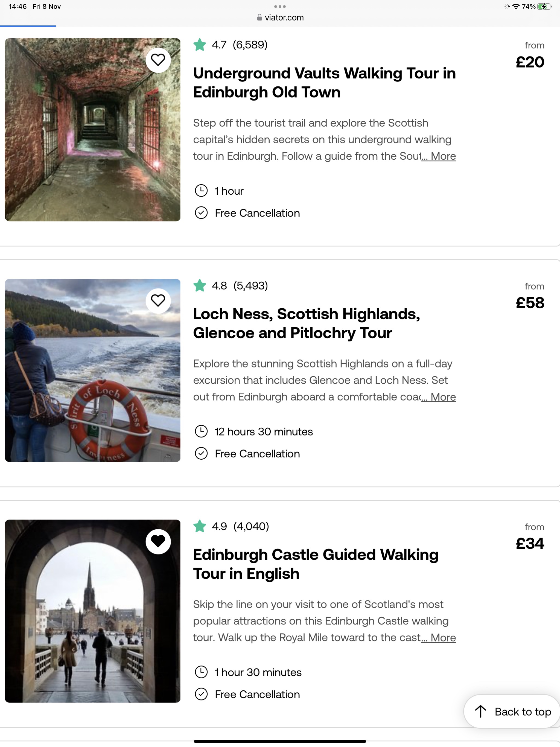Save Underground Vaults tour to wishlist

tap(158, 60)
